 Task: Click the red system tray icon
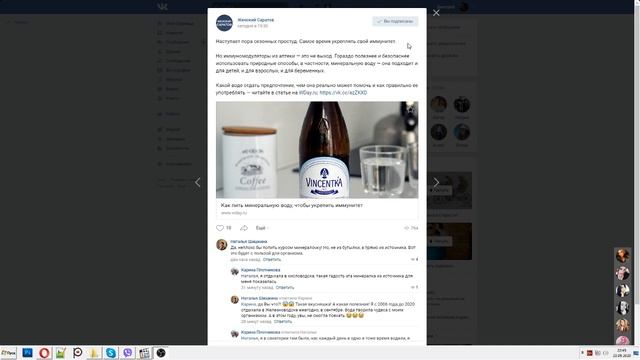[x=589, y=353]
